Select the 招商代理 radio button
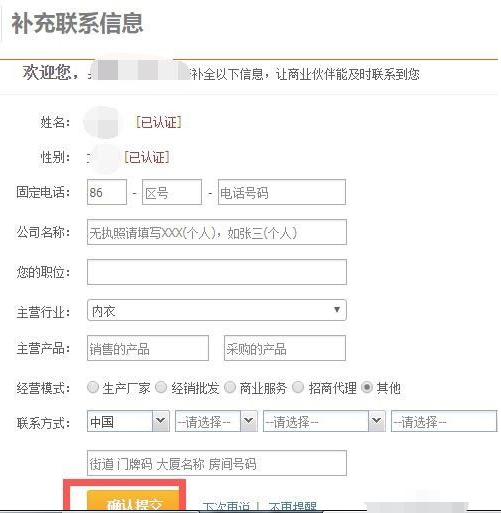Viewport: 501px width, 513px height. coord(298,387)
